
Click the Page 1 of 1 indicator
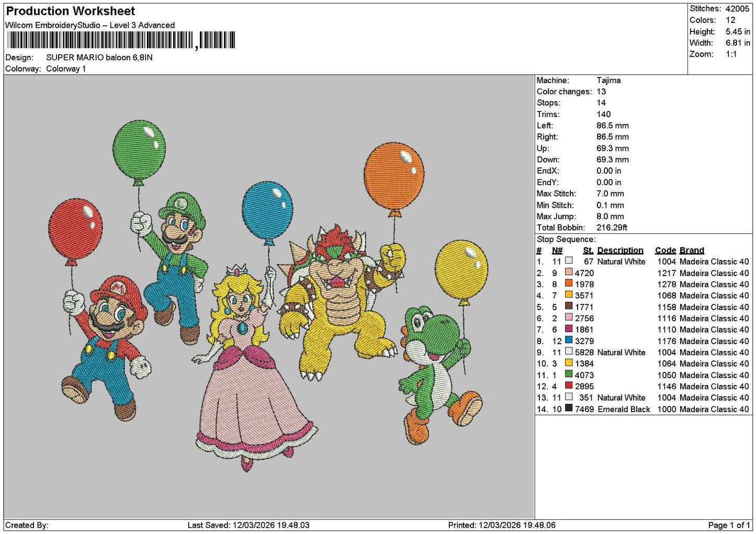729,525
